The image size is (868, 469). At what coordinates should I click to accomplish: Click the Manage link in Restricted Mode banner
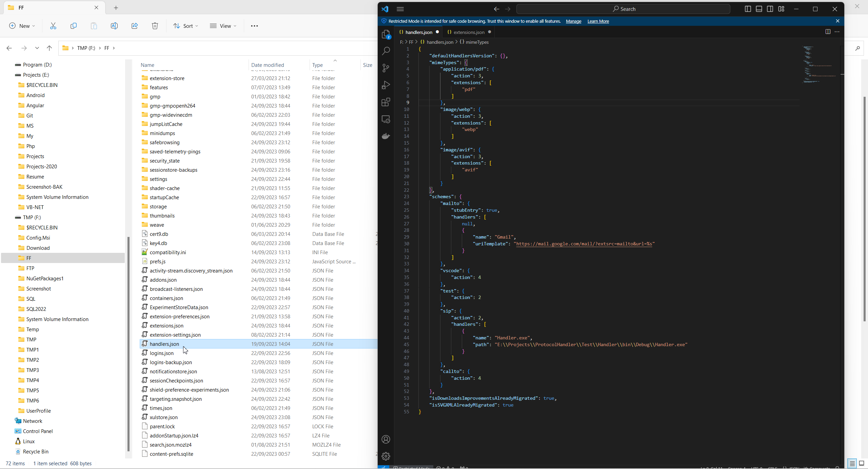point(573,21)
